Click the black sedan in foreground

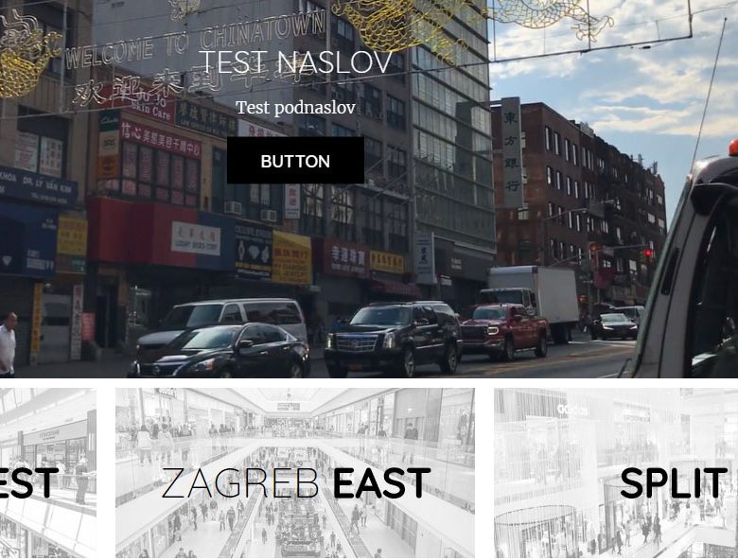[x=220, y=351]
